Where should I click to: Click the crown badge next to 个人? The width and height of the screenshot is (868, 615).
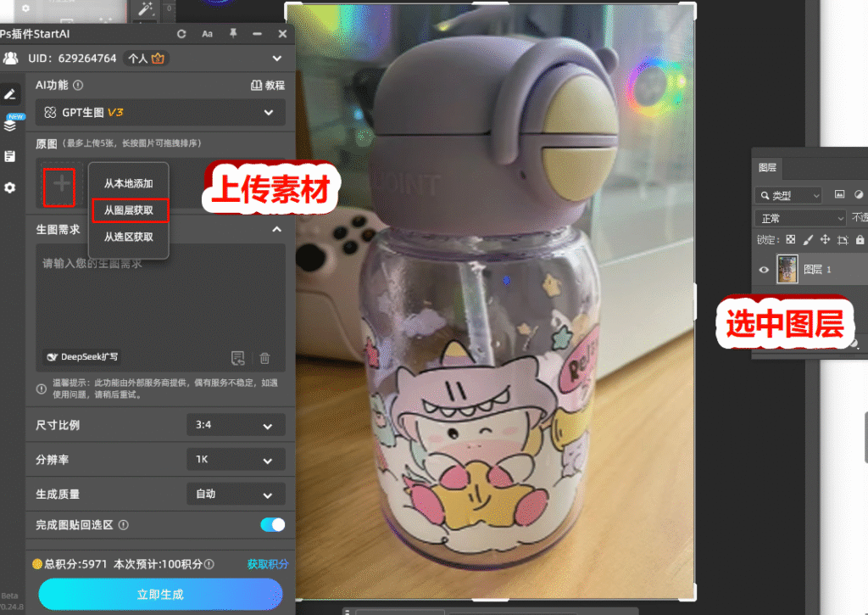coord(158,59)
